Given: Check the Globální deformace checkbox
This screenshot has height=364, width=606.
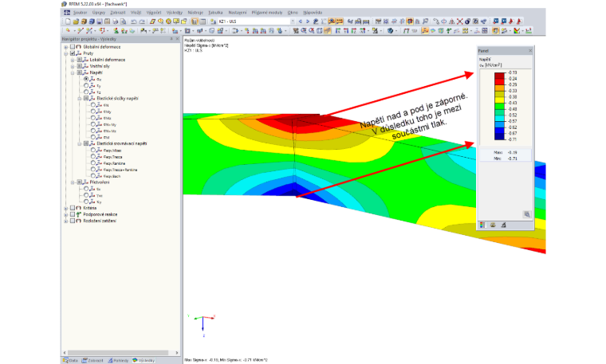Looking at the screenshot, I should (x=73, y=47).
